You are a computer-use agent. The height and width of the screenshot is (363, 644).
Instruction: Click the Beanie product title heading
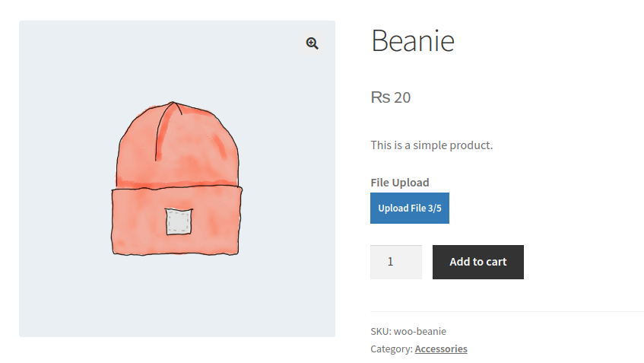click(x=412, y=40)
